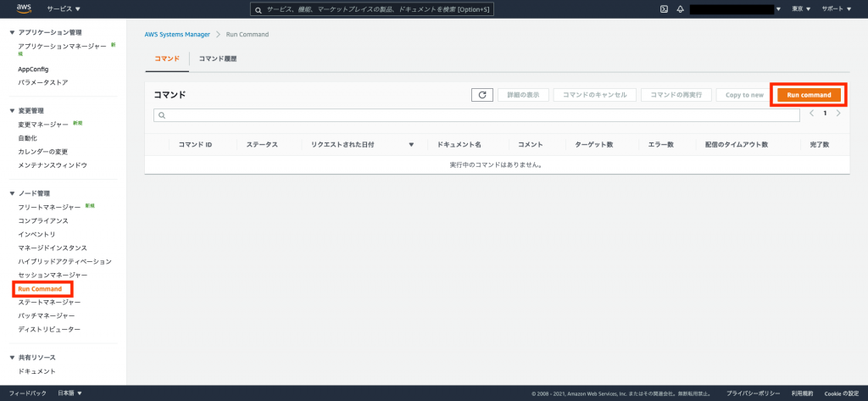Screen dimensions: 868x401
Task: Open メンテナンスウィンドウ in sidebar
Action: tap(53, 165)
